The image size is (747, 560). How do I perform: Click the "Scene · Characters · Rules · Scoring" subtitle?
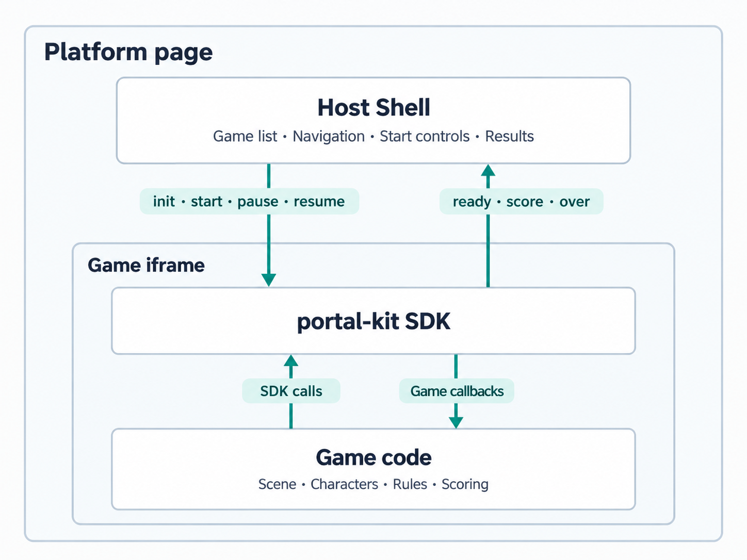tap(373, 484)
